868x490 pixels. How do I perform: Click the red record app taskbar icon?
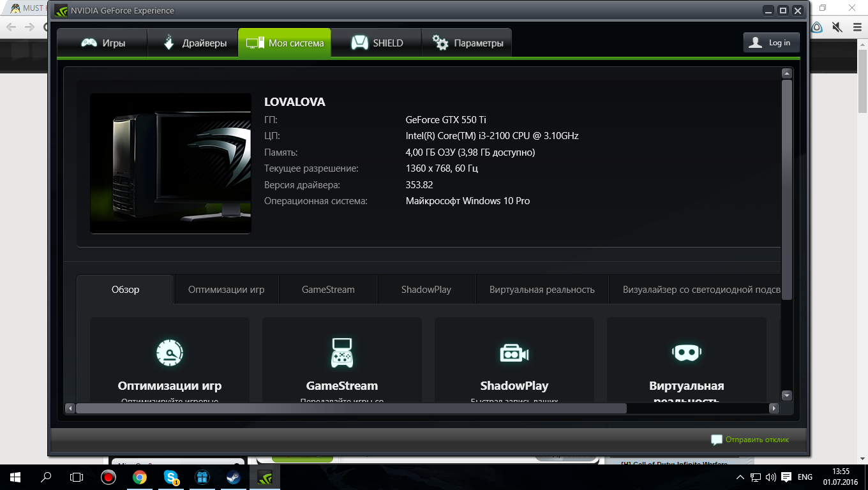click(108, 477)
